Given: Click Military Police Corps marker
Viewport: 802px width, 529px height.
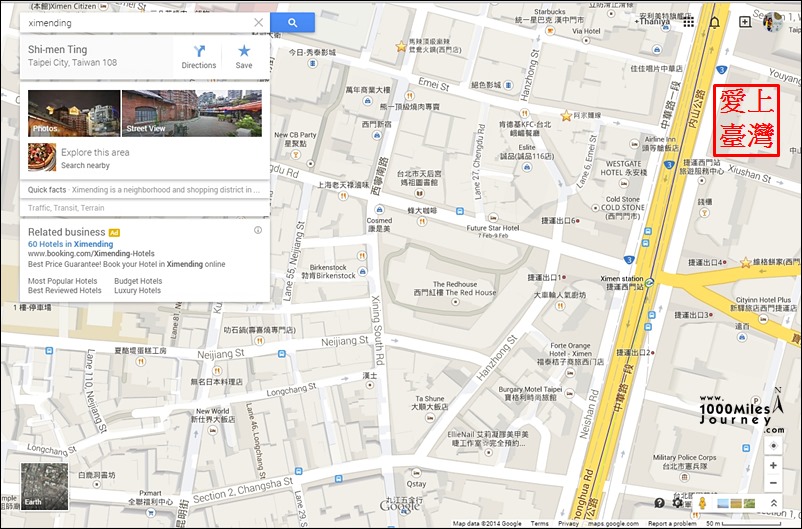Looking at the screenshot, I should pyautogui.click(x=684, y=477).
